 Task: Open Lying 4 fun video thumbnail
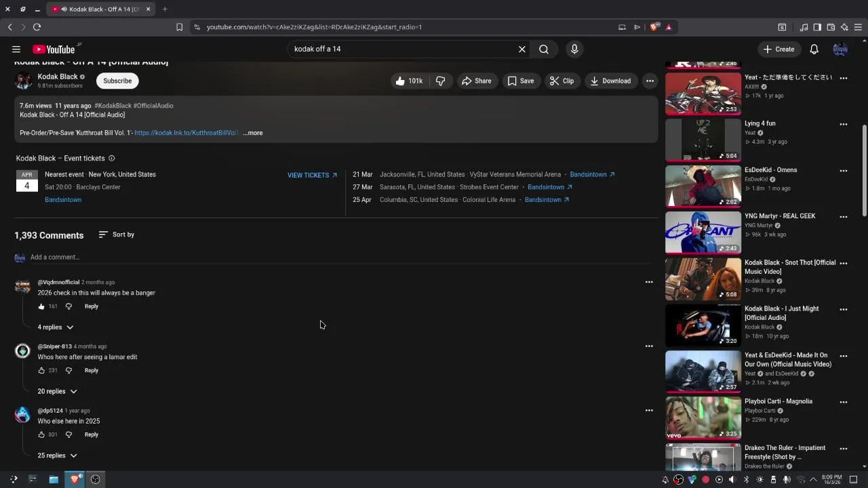tap(703, 140)
